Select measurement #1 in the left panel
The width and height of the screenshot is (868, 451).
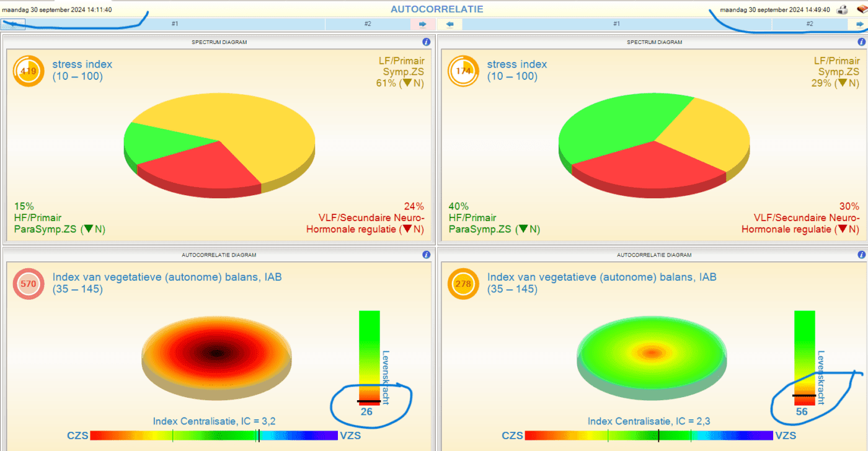click(x=175, y=24)
